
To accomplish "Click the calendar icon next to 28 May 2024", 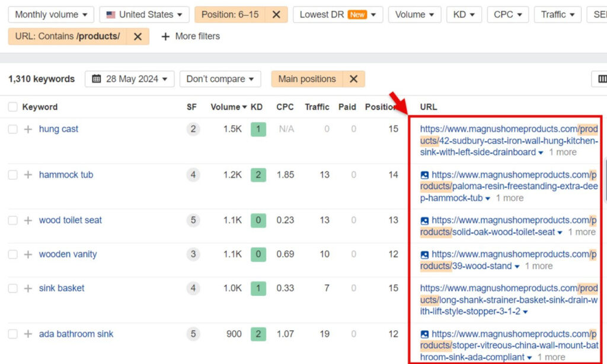I will [97, 79].
